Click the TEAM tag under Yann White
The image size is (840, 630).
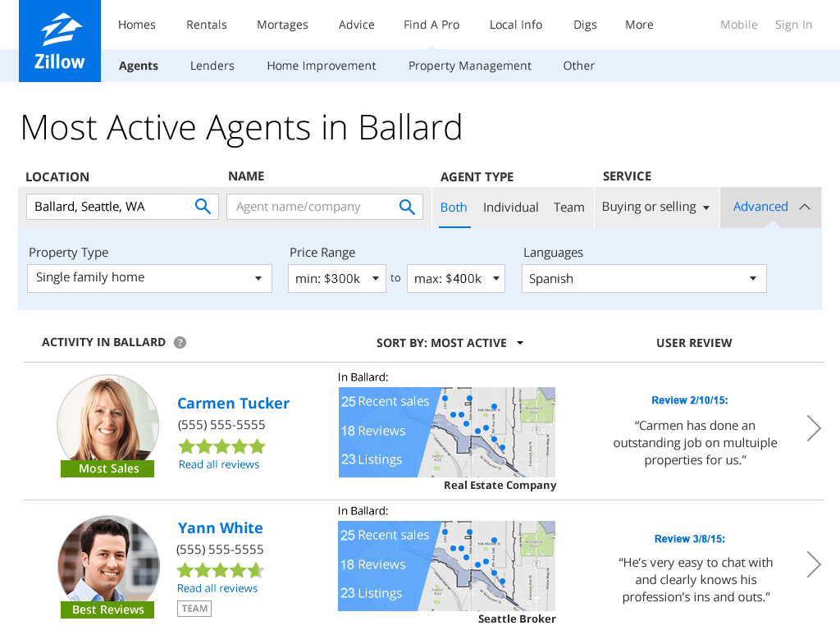pyautogui.click(x=194, y=609)
